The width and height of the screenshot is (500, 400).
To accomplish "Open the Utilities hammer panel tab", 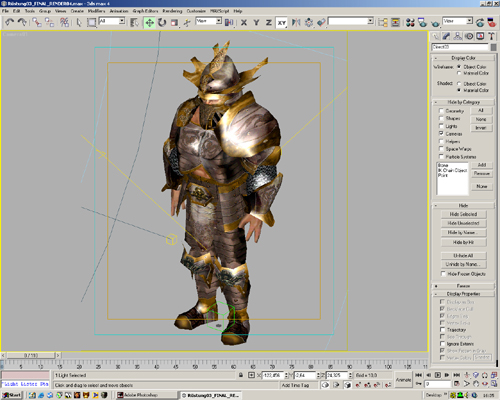I will pos(491,36).
